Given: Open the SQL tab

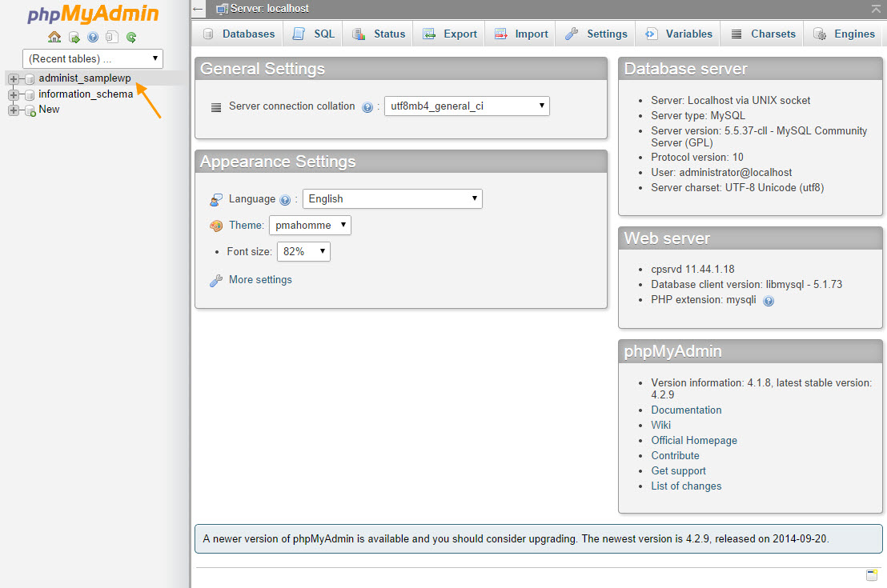Looking at the screenshot, I should coord(313,34).
